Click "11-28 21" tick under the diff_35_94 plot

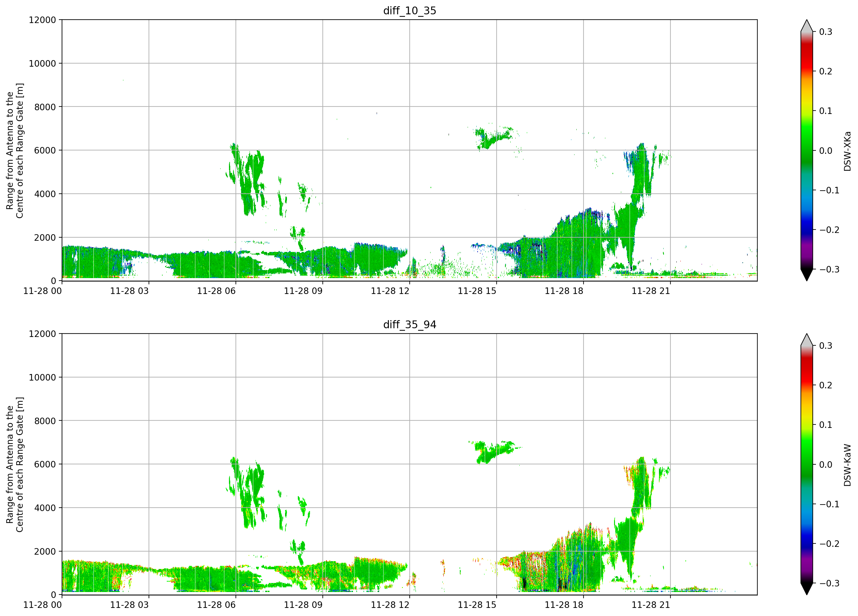coord(651,605)
